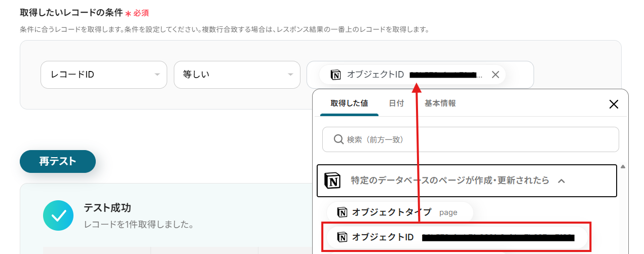This screenshot has width=644, height=254.
Task: Click the Notion icon in the trigger header
Action: click(x=332, y=180)
